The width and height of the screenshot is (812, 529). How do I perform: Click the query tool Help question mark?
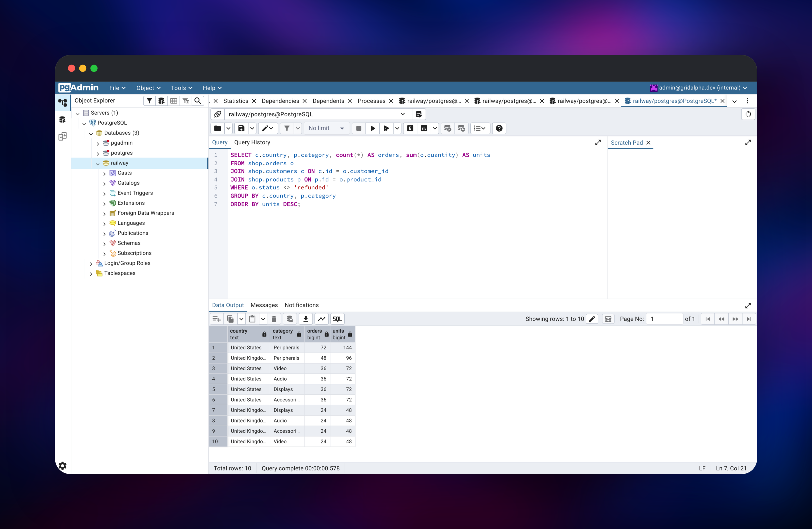[499, 128]
